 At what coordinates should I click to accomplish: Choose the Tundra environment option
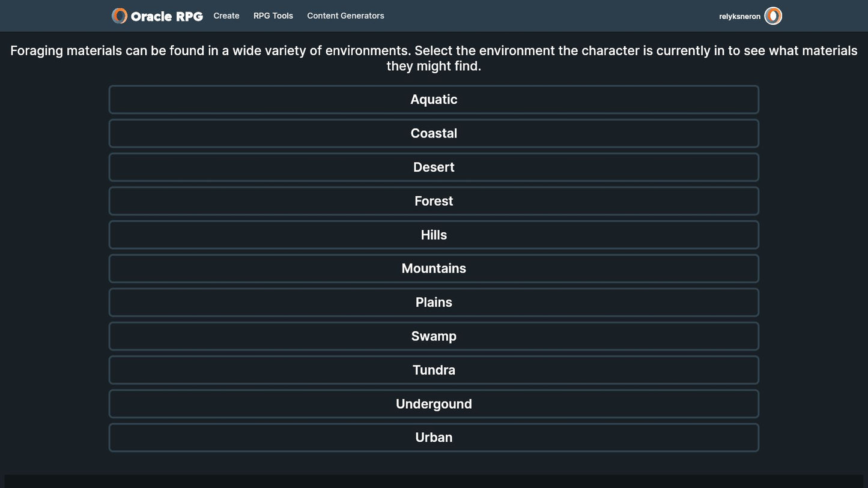click(x=434, y=370)
